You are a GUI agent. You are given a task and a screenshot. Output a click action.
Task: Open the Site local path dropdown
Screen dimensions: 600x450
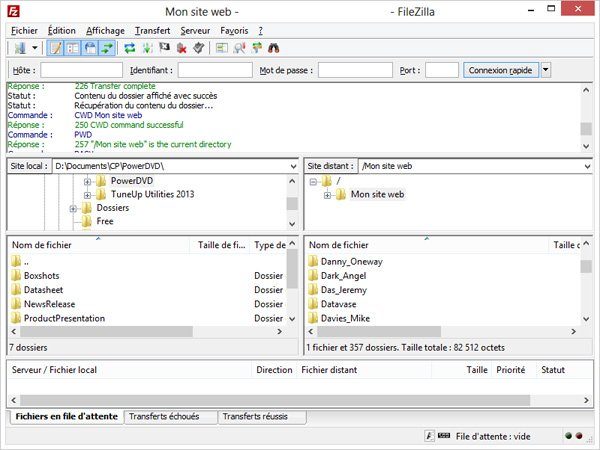tap(293, 166)
